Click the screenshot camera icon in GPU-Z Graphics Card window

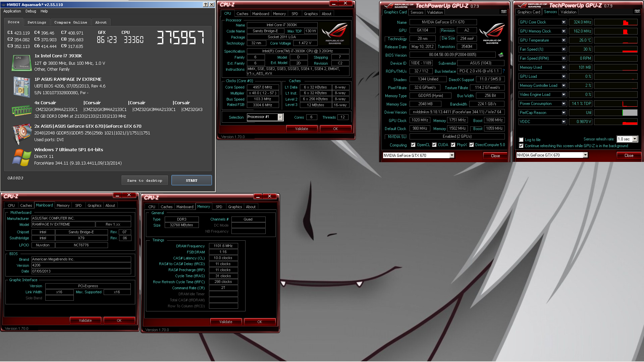pyautogui.click(x=503, y=12)
